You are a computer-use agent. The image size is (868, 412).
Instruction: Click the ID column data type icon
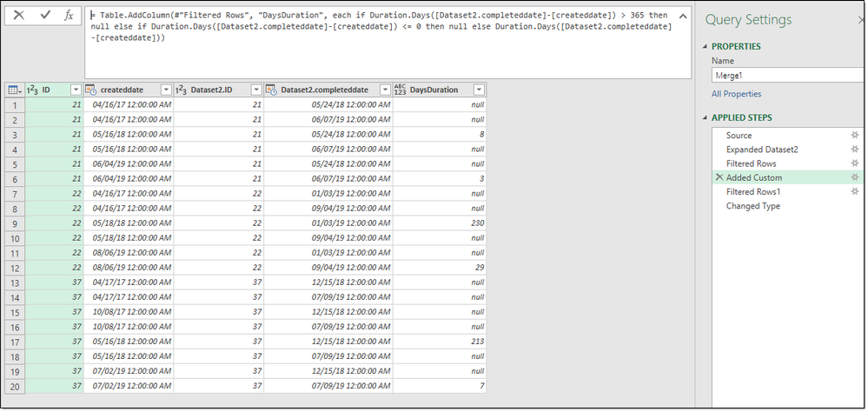click(x=32, y=90)
